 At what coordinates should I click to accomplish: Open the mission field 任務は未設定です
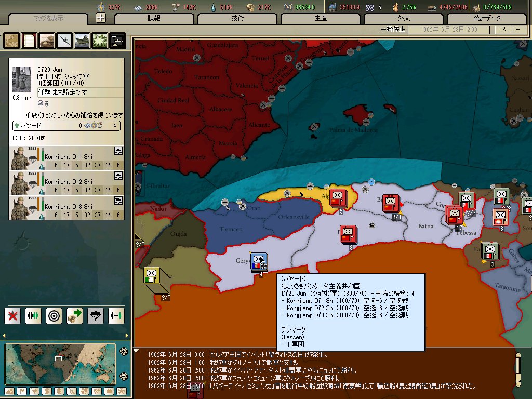tap(81, 92)
